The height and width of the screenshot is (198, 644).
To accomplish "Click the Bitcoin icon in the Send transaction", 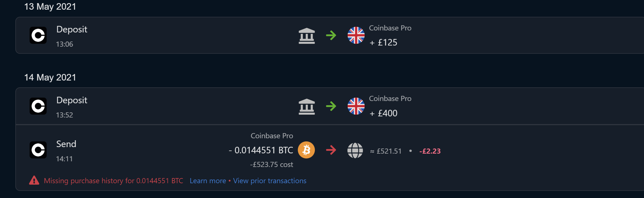I will [x=306, y=150].
